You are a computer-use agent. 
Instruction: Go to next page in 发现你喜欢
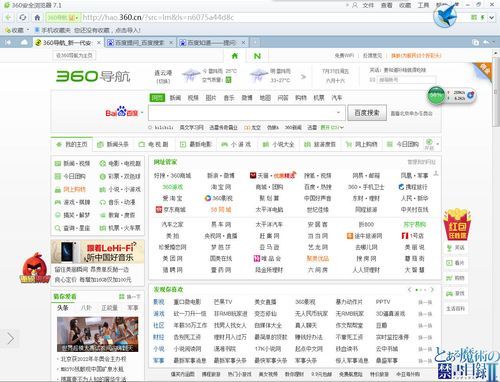coord(432,290)
